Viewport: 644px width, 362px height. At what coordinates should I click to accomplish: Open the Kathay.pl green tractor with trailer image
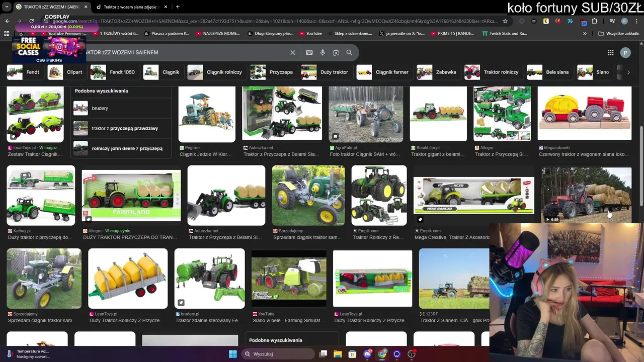[x=41, y=196]
